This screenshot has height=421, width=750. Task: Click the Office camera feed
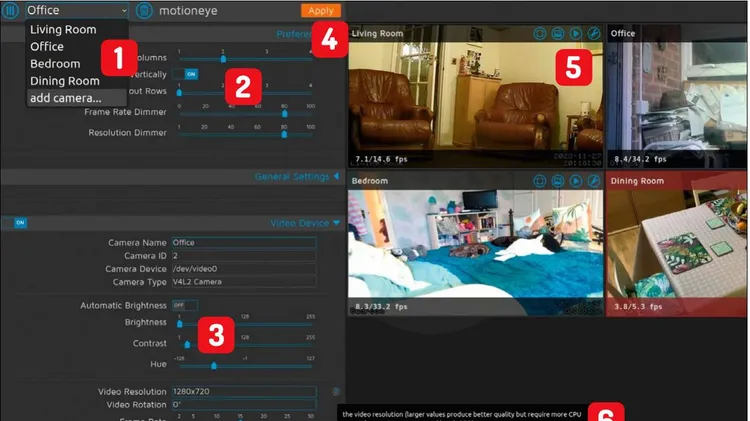coord(677,97)
